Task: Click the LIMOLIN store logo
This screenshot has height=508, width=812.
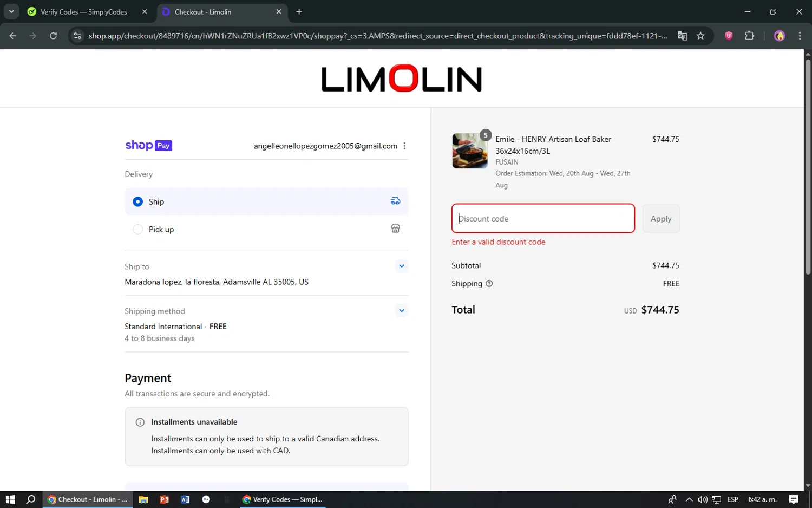Action: pos(401,79)
